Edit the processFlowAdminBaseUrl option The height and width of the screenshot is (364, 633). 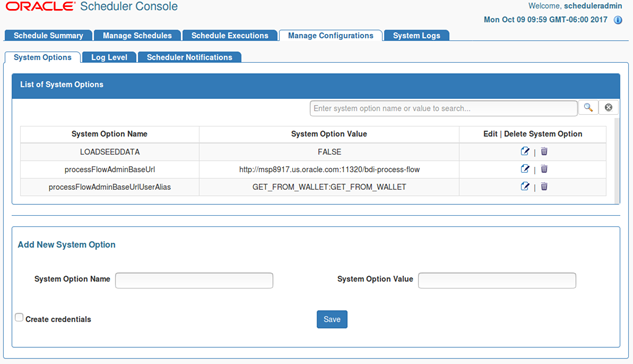pyautogui.click(x=525, y=169)
